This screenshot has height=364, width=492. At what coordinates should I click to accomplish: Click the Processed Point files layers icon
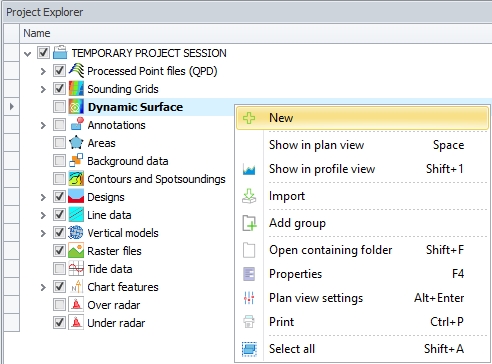(76, 71)
